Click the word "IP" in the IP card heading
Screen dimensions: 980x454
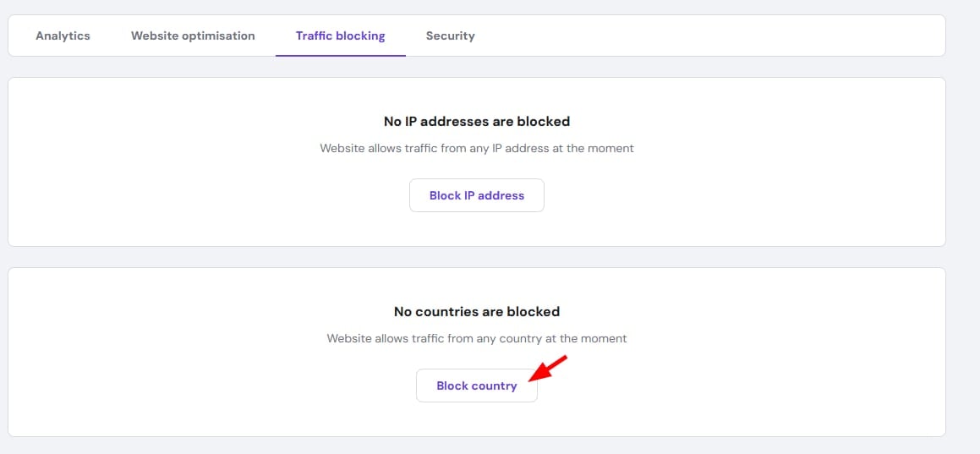tap(409, 121)
